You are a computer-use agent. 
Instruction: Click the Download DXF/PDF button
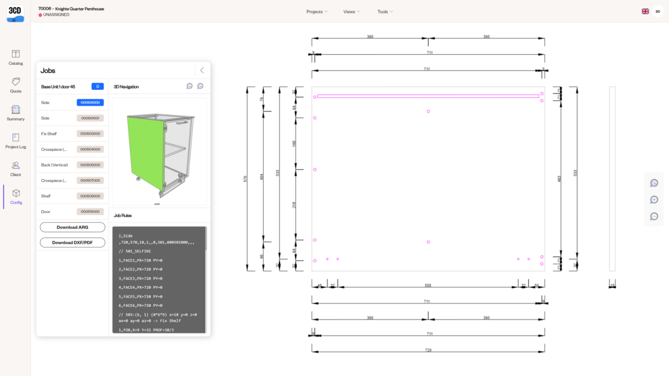73,242
